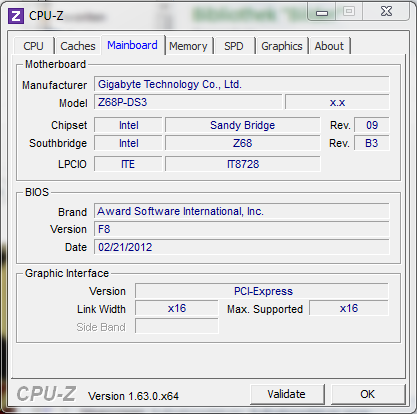Click the BIOS Brand label
The height and width of the screenshot is (414, 417).
click(x=72, y=212)
